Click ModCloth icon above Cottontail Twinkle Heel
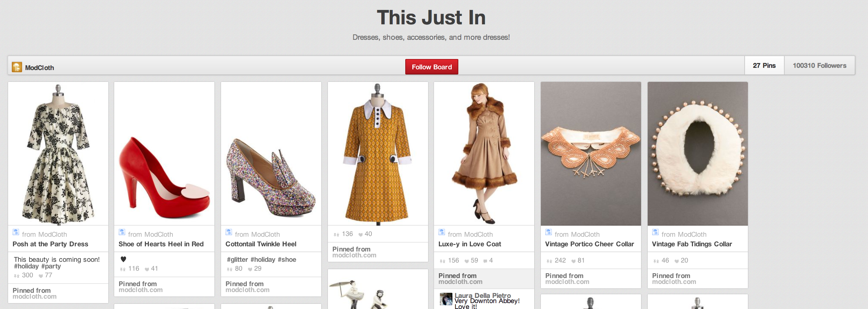 229,232
